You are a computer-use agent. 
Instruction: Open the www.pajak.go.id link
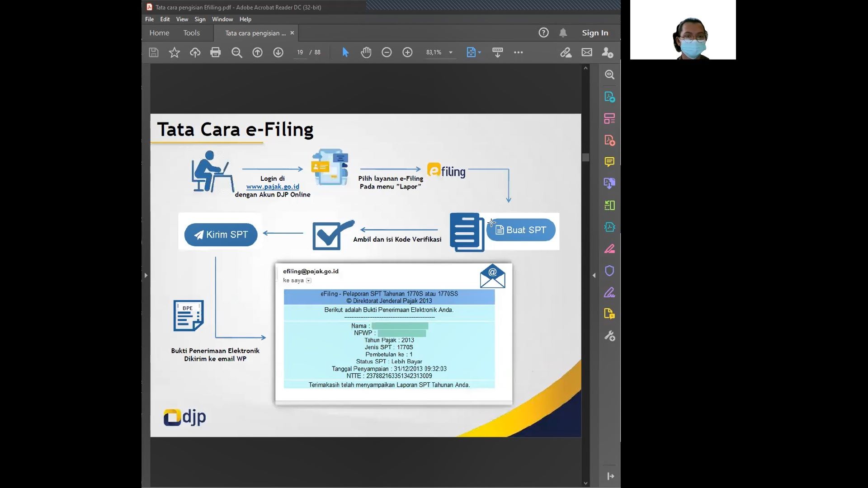[x=273, y=187]
